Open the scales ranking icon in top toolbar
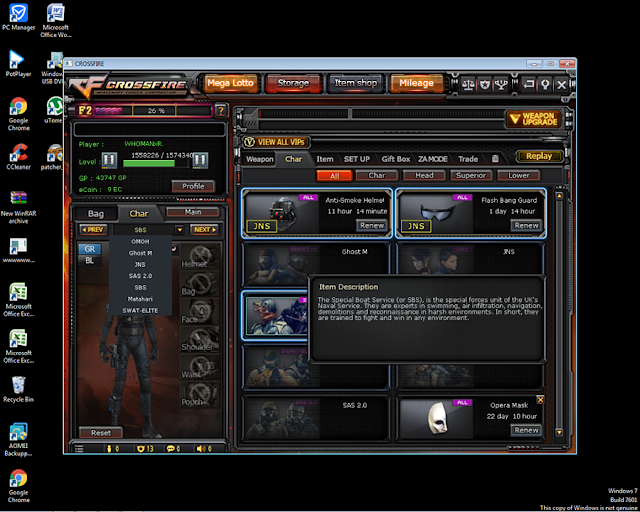The width and height of the screenshot is (640, 512). (x=468, y=85)
